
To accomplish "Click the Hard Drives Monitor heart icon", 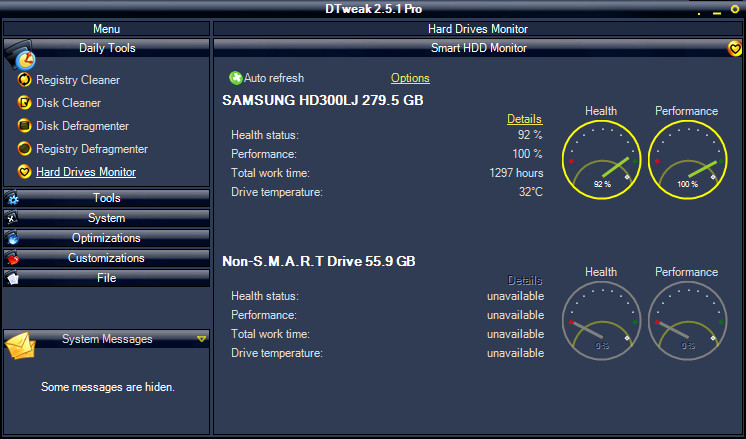I will click(24, 171).
